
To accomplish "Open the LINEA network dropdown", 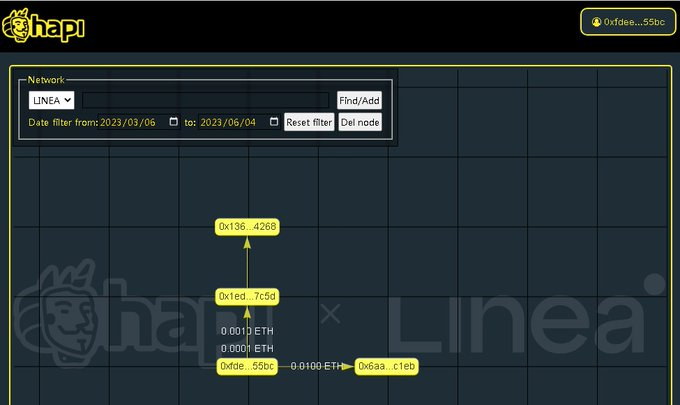I will coord(52,100).
